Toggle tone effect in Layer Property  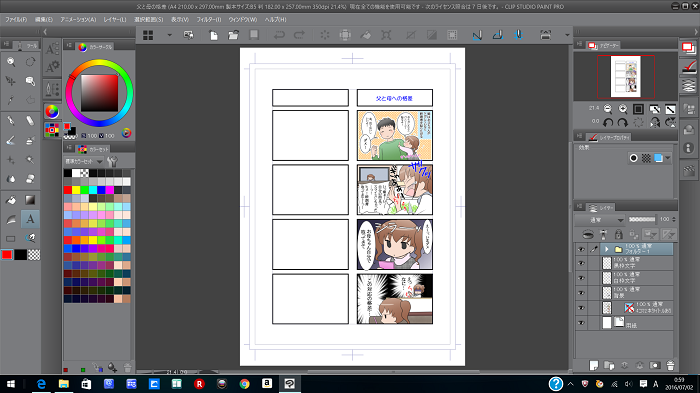point(646,158)
